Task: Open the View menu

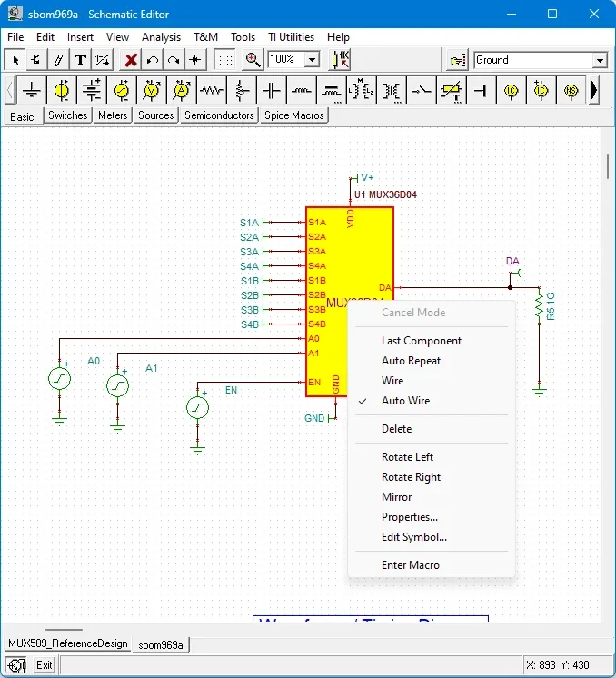Action: [117, 37]
